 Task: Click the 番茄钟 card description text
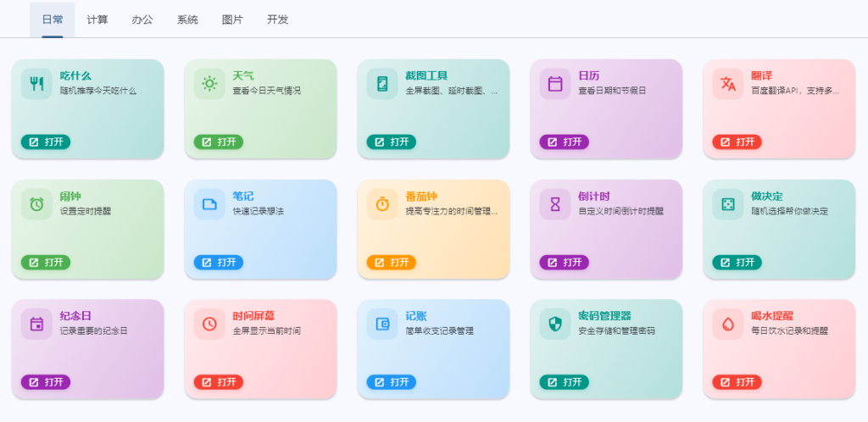[x=452, y=211]
